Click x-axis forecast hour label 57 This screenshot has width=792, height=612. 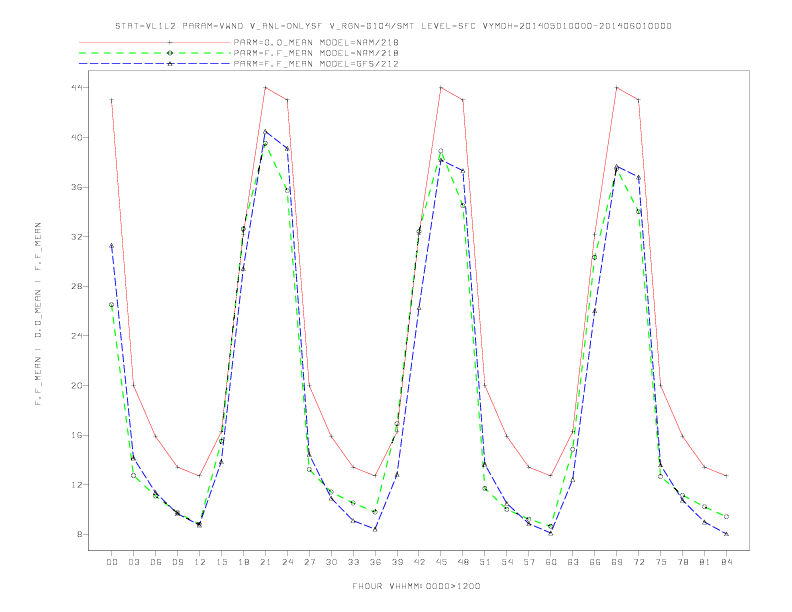coord(529,562)
